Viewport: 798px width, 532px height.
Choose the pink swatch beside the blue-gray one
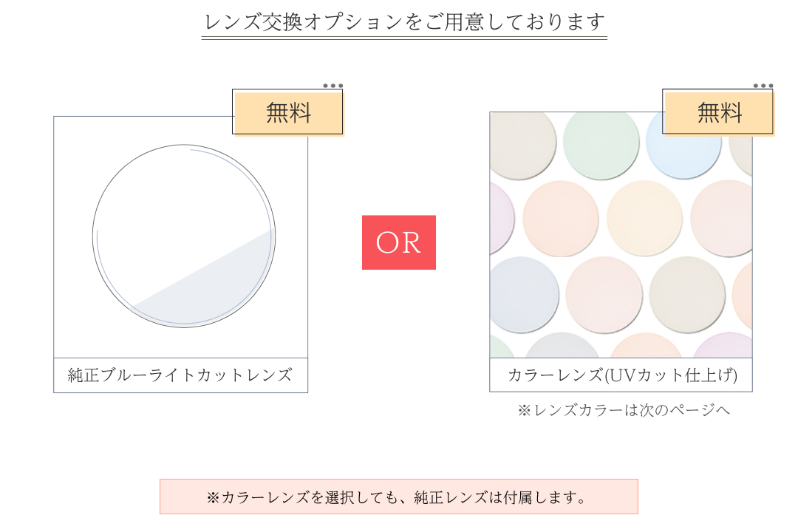tap(604, 294)
